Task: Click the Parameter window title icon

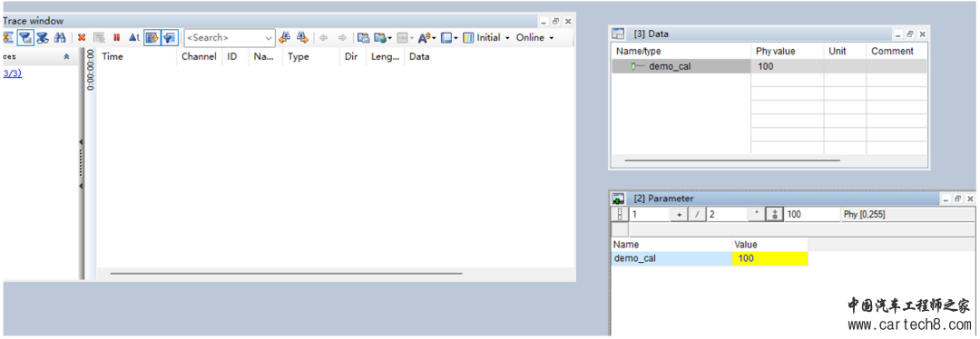Action: tap(618, 199)
